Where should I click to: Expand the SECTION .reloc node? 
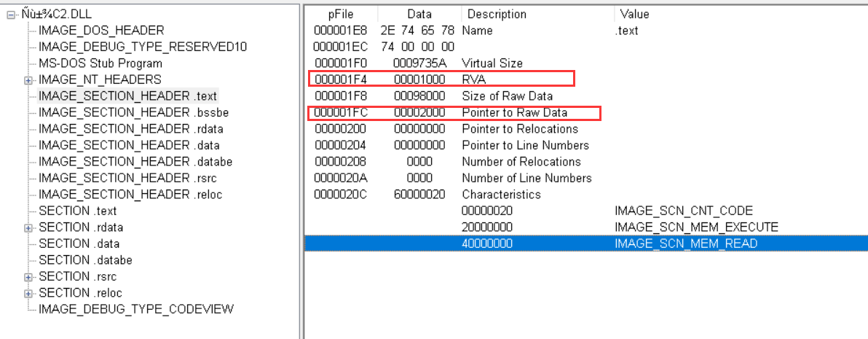(28, 293)
